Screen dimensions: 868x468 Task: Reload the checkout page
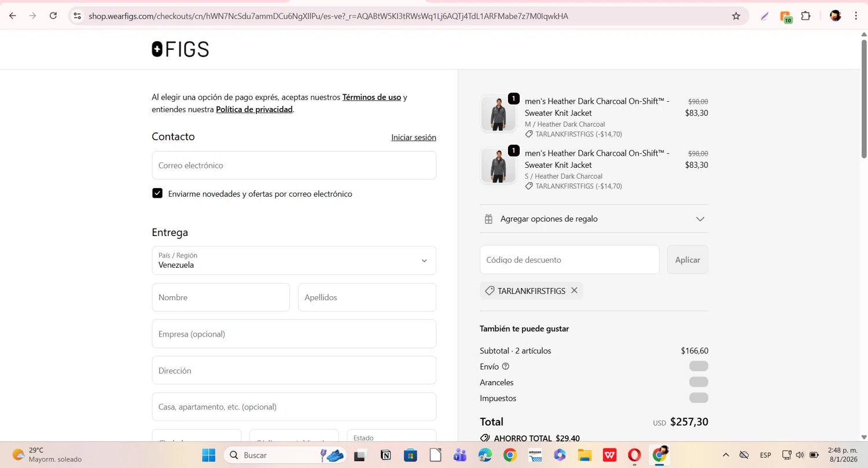click(53, 16)
